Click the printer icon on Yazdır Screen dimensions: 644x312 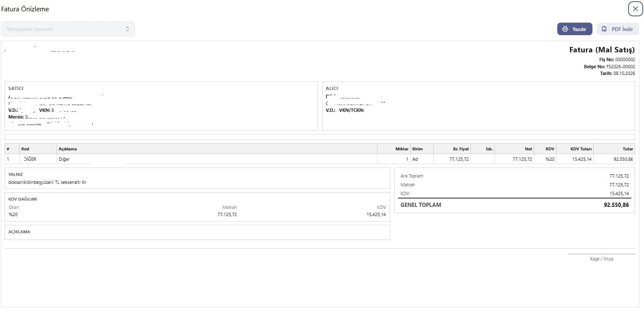click(x=565, y=29)
